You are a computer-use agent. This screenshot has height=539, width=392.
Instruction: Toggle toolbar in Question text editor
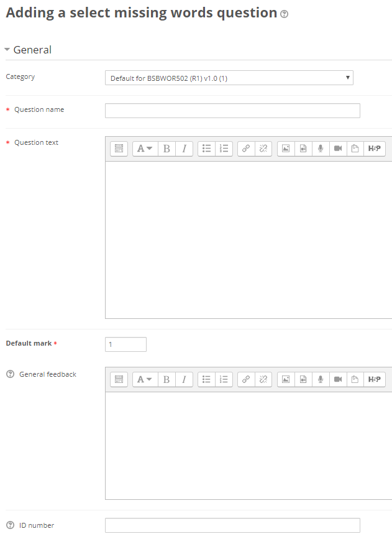[x=119, y=149]
